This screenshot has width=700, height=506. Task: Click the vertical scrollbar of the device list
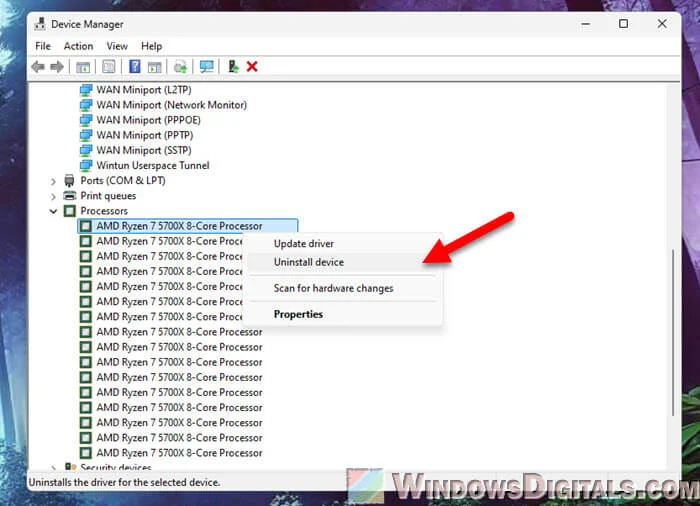(673, 333)
